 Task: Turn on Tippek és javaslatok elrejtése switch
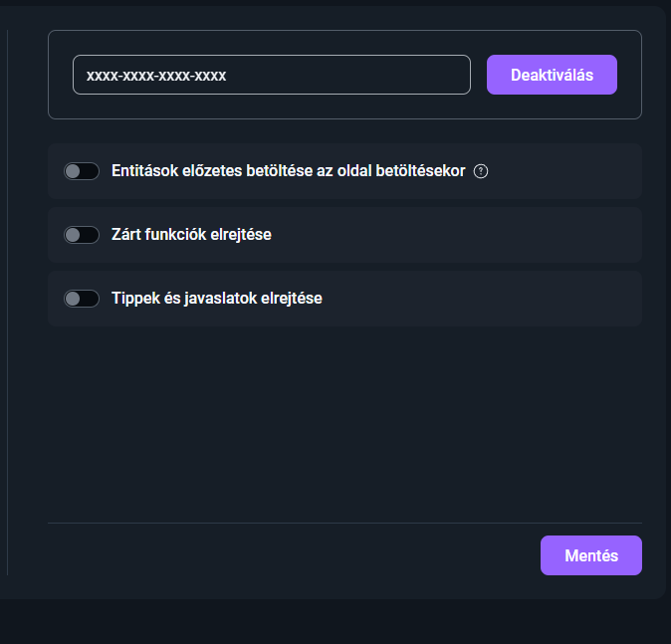(x=82, y=299)
